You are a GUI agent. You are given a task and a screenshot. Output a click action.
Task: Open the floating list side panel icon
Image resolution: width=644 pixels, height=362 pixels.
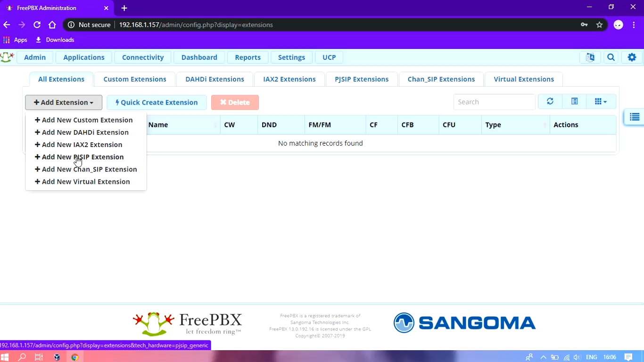(x=635, y=117)
